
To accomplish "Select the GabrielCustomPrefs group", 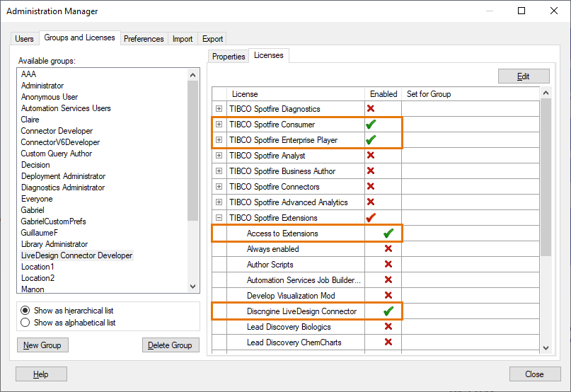I will [54, 221].
